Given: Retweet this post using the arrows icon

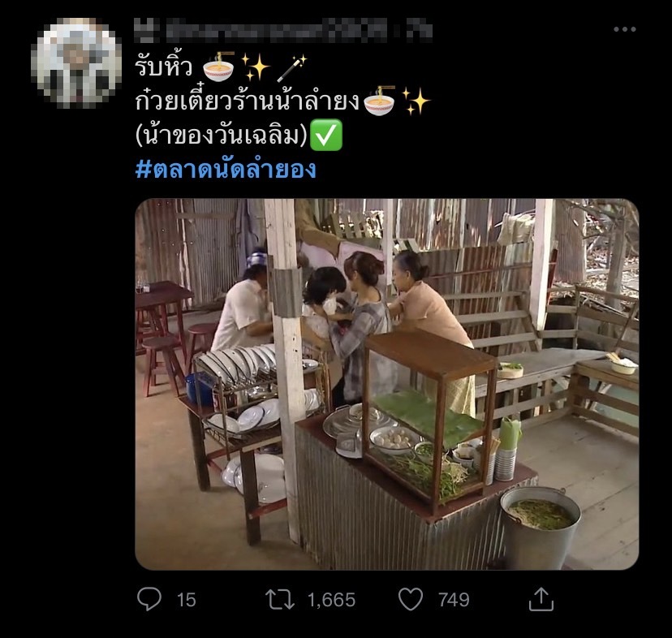Looking at the screenshot, I should [x=280, y=599].
